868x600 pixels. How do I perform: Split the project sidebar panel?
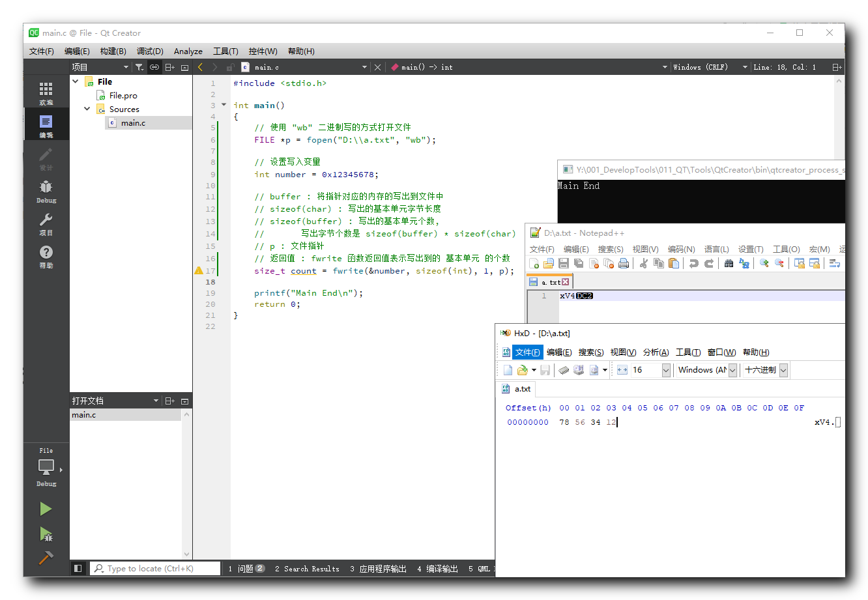click(169, 67)
